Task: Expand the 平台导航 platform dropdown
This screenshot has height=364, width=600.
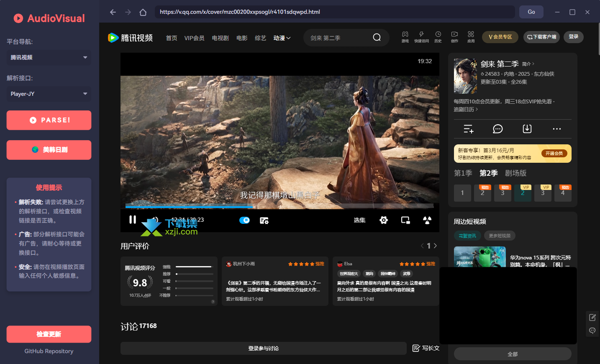Action: click(x=49, y=57)
